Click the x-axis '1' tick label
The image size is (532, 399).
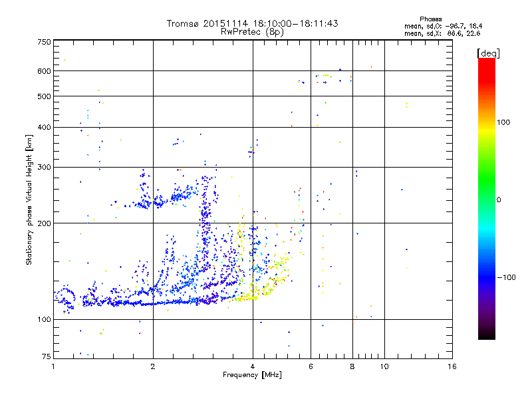[53, 366]
